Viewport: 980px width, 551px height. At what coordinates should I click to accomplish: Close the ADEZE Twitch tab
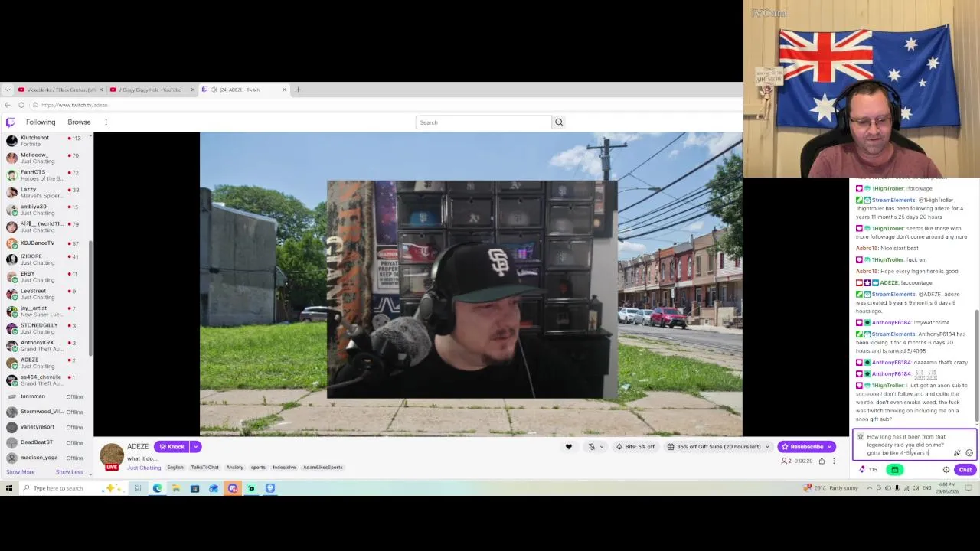click(284, 90)
